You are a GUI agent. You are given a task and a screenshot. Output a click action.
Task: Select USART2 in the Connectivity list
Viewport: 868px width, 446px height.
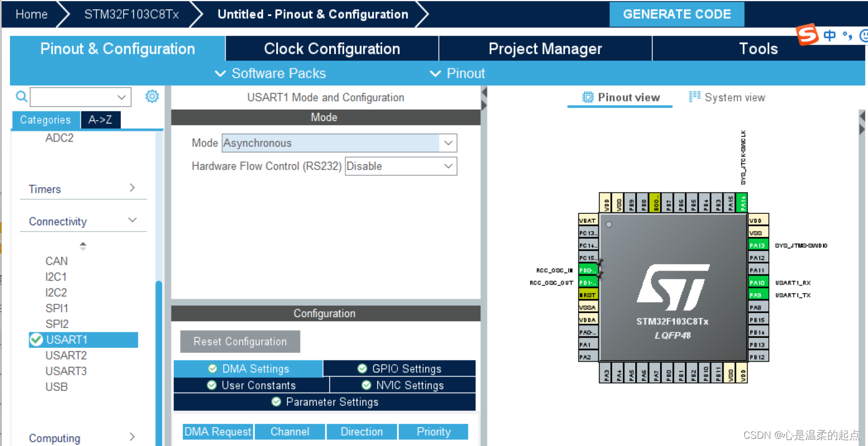66,356
